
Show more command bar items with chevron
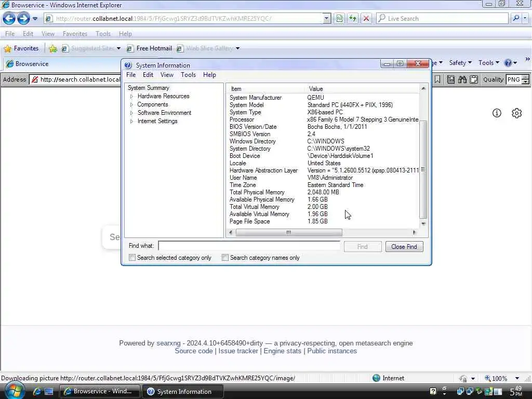click(527, 59)
